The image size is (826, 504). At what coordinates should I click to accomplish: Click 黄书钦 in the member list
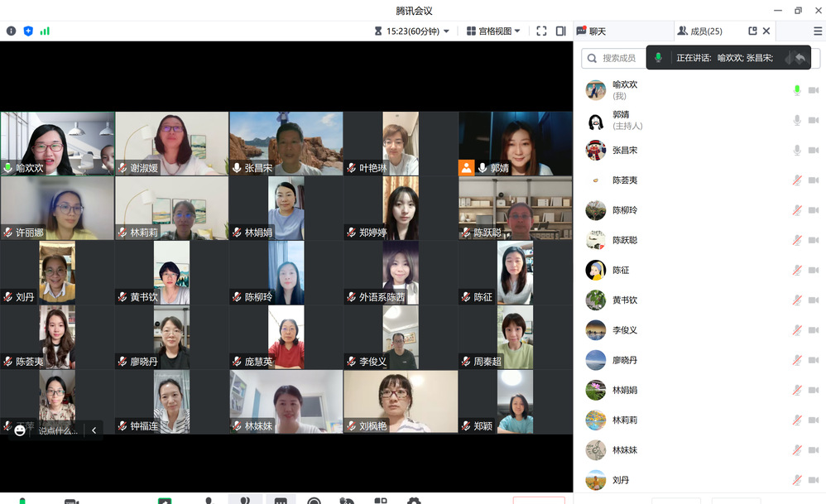[699, 300]
